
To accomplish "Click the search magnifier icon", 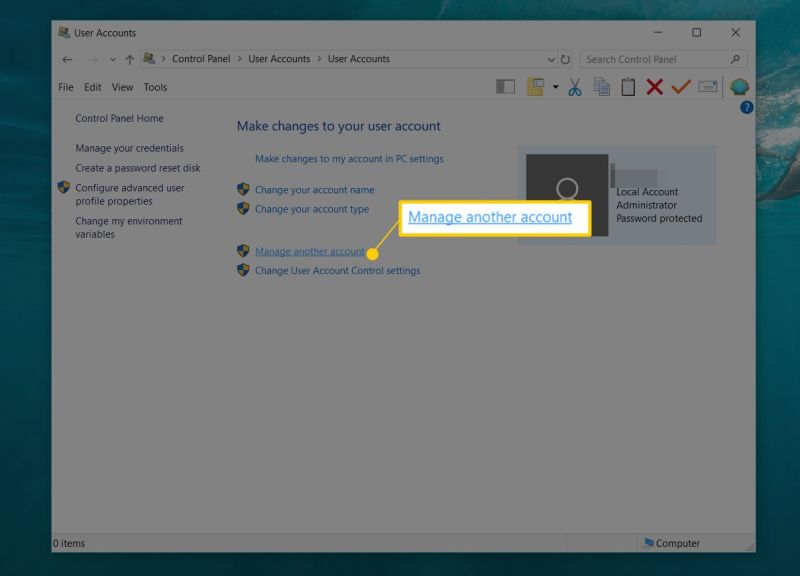I will (735, 59).
